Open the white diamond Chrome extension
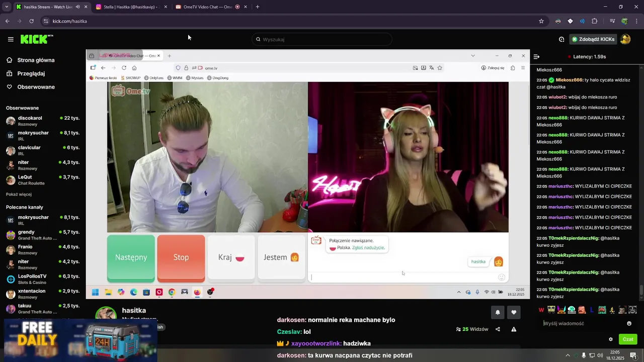 570,21
